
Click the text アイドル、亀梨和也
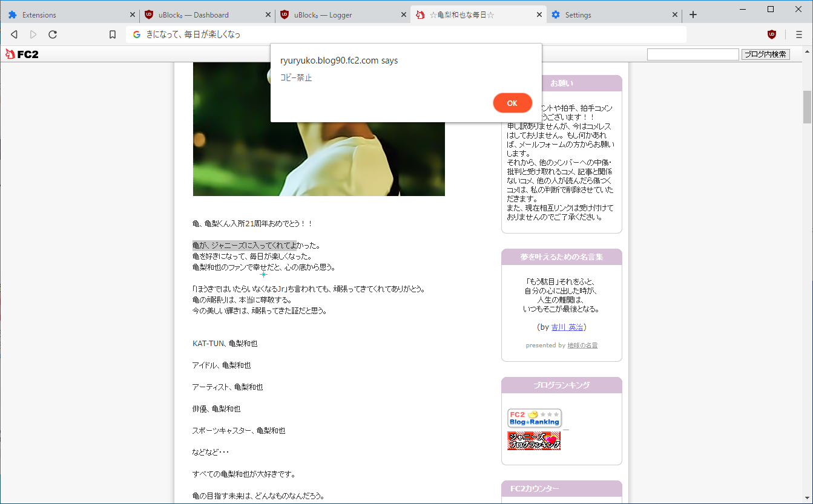click(222, 365)
